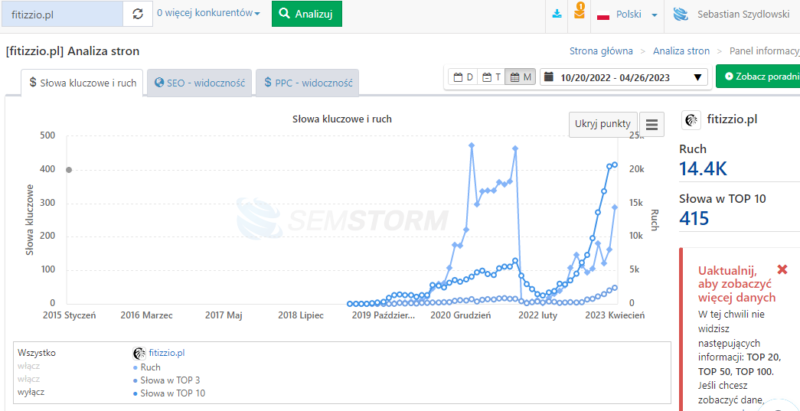
Task: Select daily (D) granularity toggle
Action: click(464, 77)
